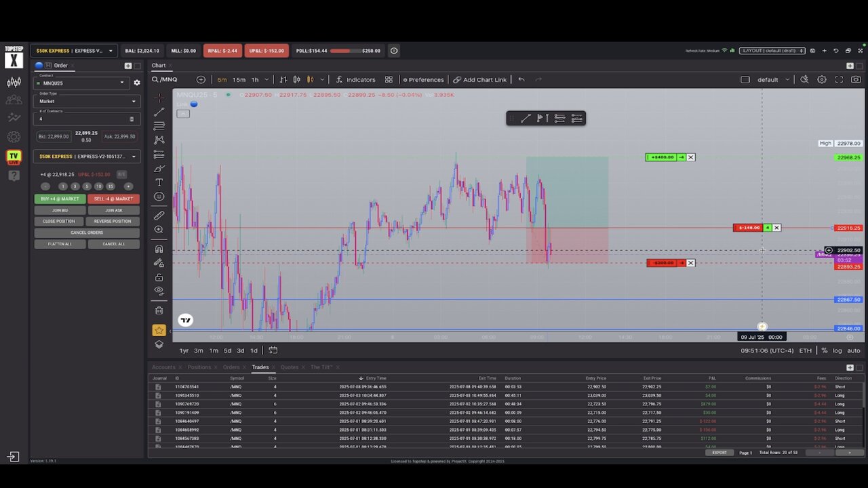Select the 5d date range
This screenshot has width=868, height=488.
tap(227, 350)
